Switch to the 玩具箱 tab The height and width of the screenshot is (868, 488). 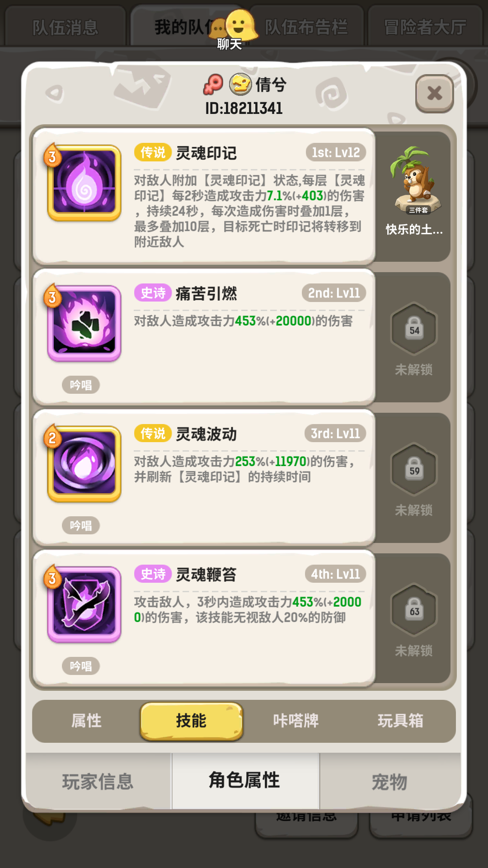(400, 721)
